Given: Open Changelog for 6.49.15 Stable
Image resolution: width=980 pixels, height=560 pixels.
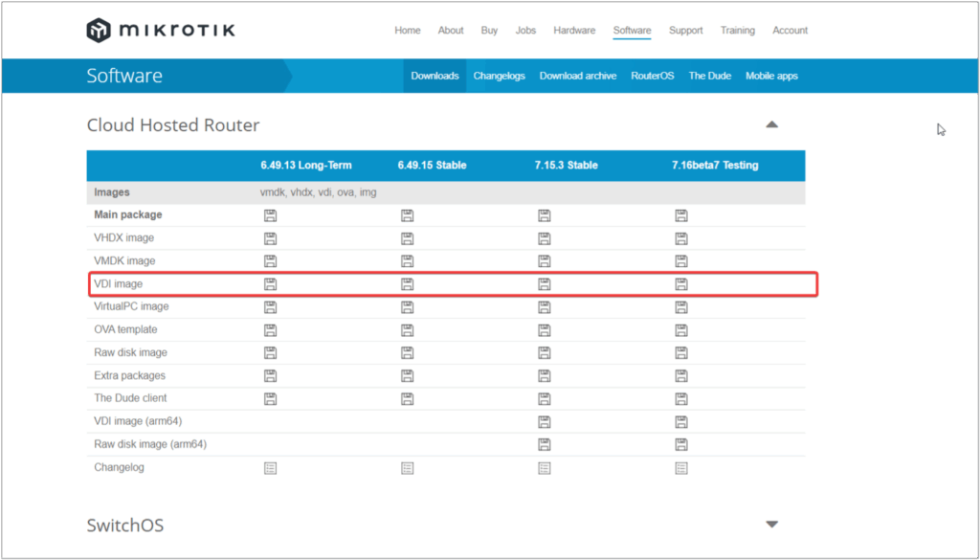Looking at the screenshot, I should pos(408,467).
